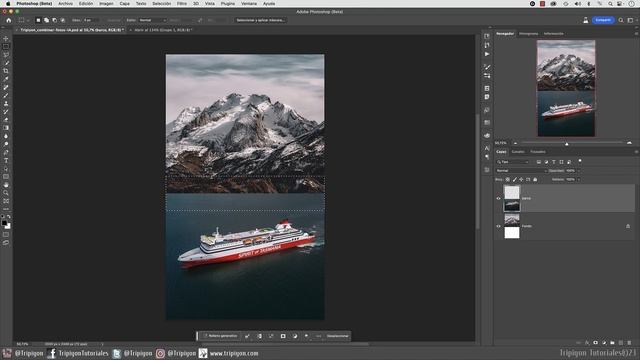The height and width of the screenshot is (360, 640).
Task: Click the adjustment layer icon in contextual taskbar
Action: point(295,336)
